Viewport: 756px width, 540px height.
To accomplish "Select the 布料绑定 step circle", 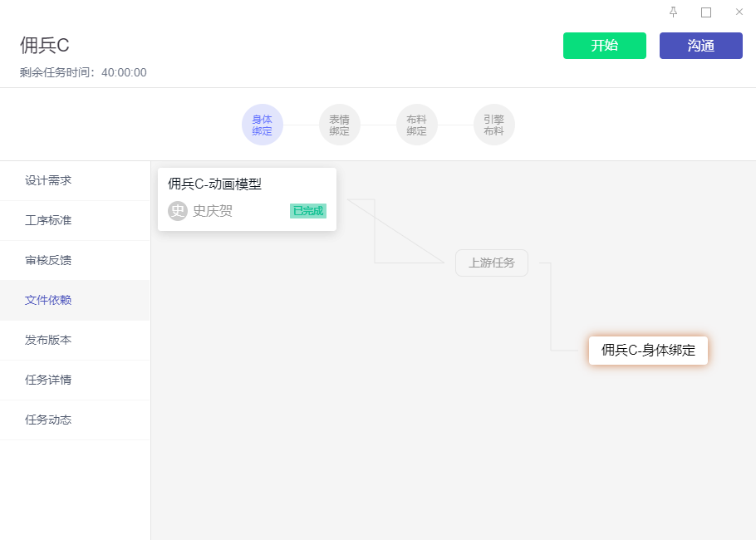I will tap(416, 125).
